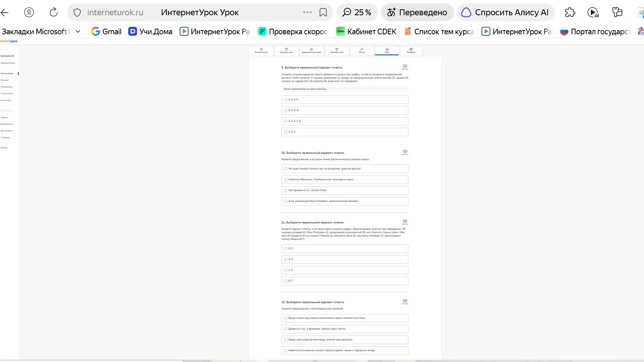
Task: Open 'aiПушкин' in the sidebar
Action: pos(6,100)
